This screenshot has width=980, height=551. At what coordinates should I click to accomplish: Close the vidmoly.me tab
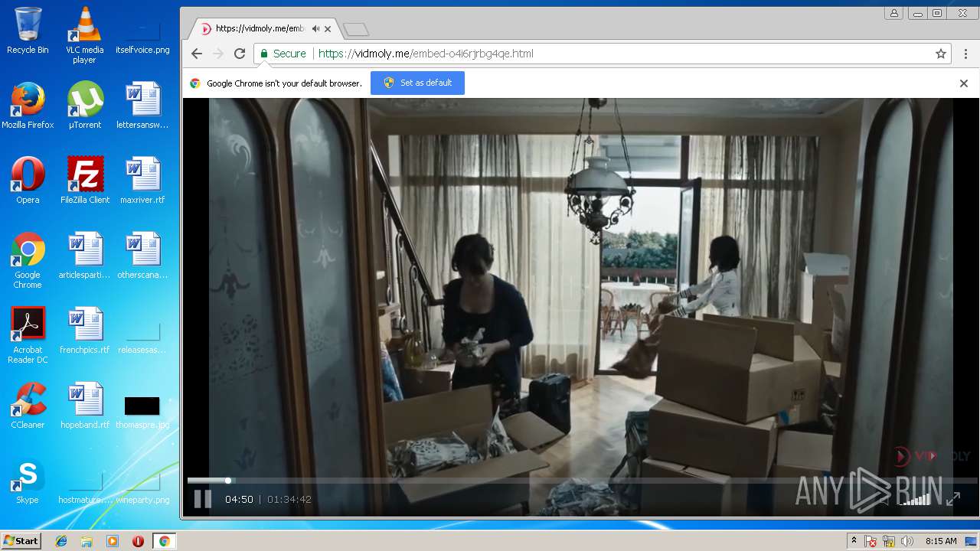[328, 29]
